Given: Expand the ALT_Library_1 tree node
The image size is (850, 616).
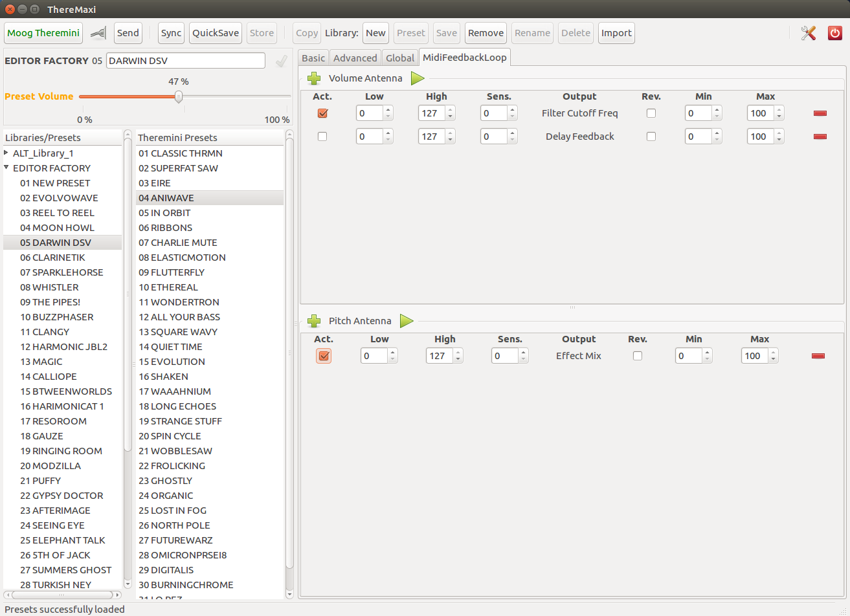Looking at the screenshot, I should tap(6, 153).
